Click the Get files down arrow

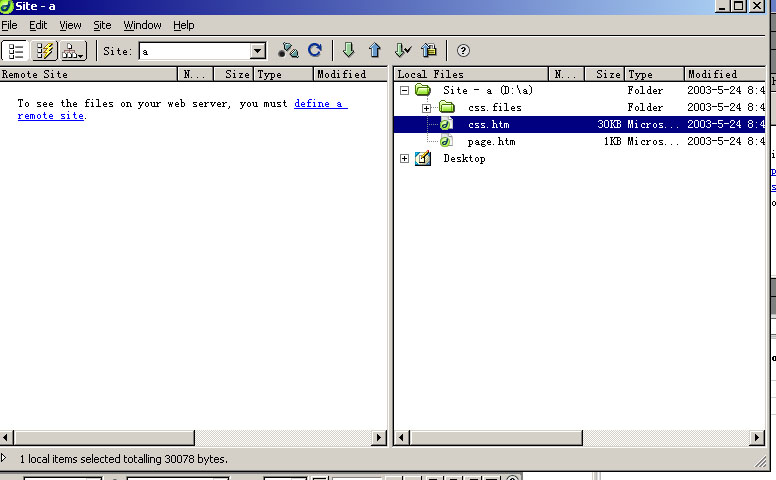(349, 51)
